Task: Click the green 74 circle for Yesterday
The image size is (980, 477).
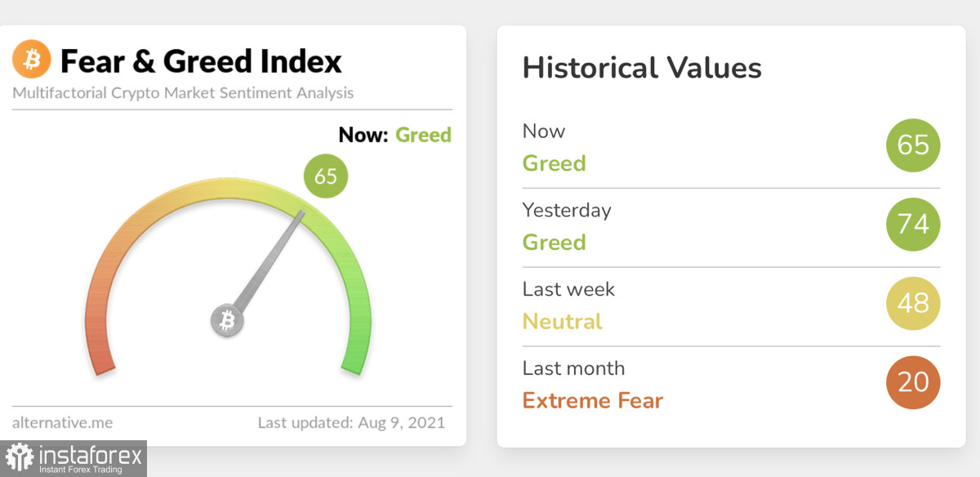Action: click(913, 224)
